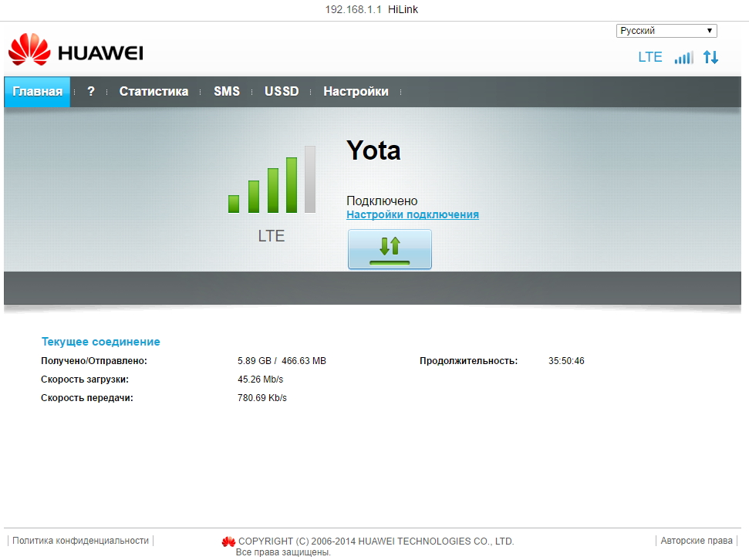Select the Главная tab
Viewport: 749px width, 560px height.
[x=37, y=91]
